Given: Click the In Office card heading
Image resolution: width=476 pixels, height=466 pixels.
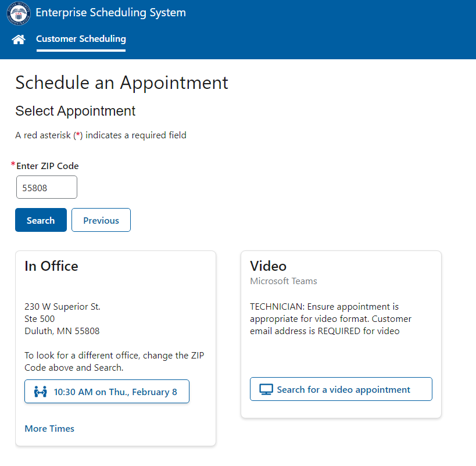Looking at the screenshot, I should click(x=51, y=266).
